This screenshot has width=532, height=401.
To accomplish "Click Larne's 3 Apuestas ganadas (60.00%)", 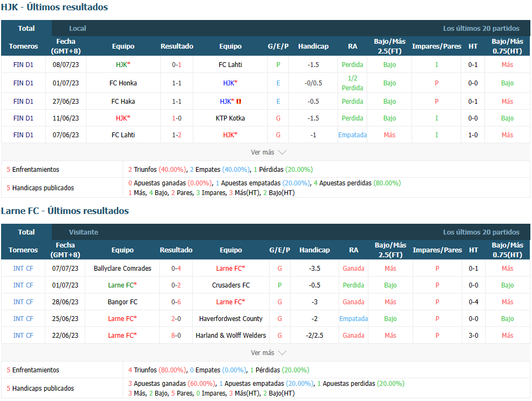I will point(172,384).
